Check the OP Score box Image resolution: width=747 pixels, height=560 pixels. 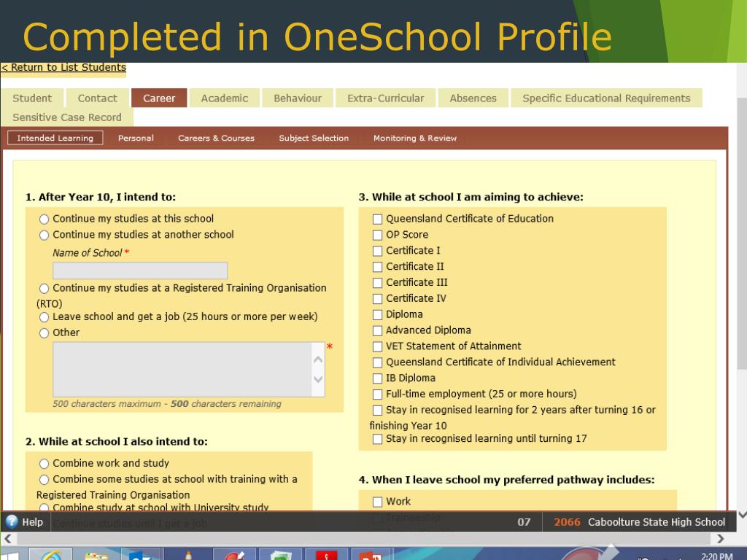point(377,235)
